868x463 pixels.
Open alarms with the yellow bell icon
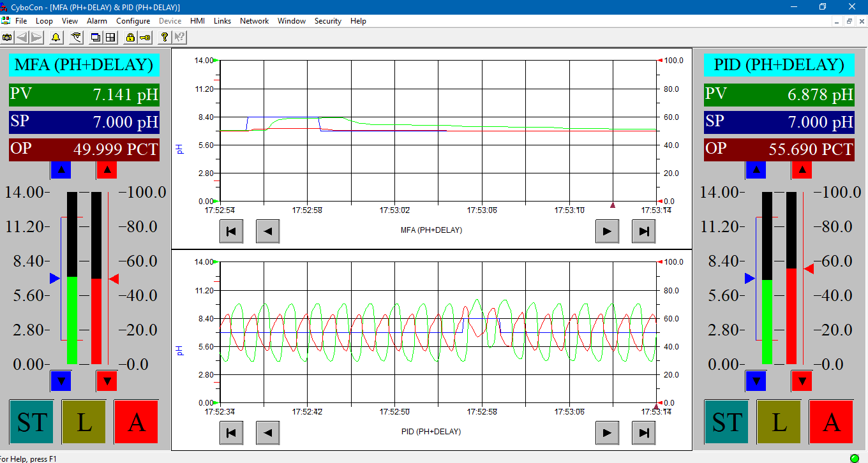[56, 38]
